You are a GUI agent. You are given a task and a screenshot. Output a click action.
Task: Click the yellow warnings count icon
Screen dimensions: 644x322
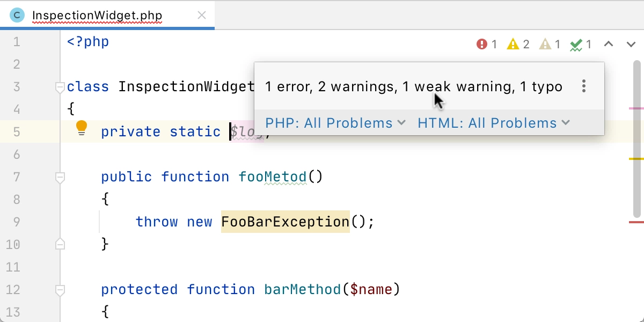513,44
